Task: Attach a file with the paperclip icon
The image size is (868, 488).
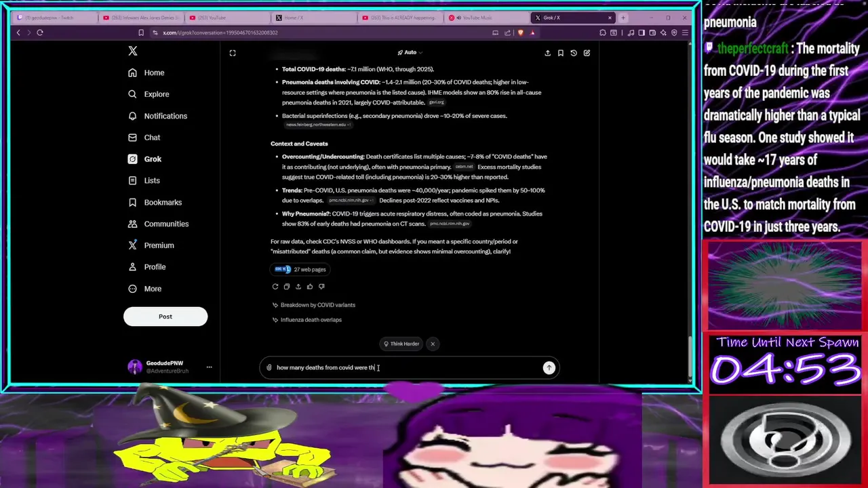Action: coord(269,367)
